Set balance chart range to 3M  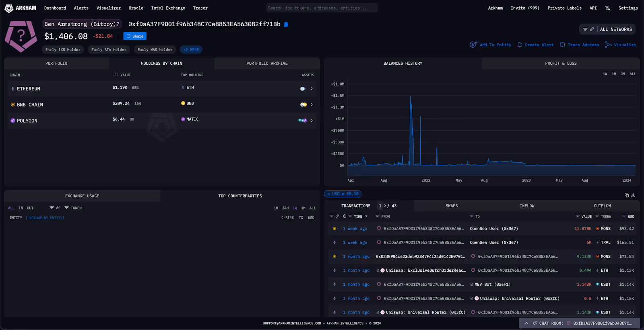(x=623, y=74)
